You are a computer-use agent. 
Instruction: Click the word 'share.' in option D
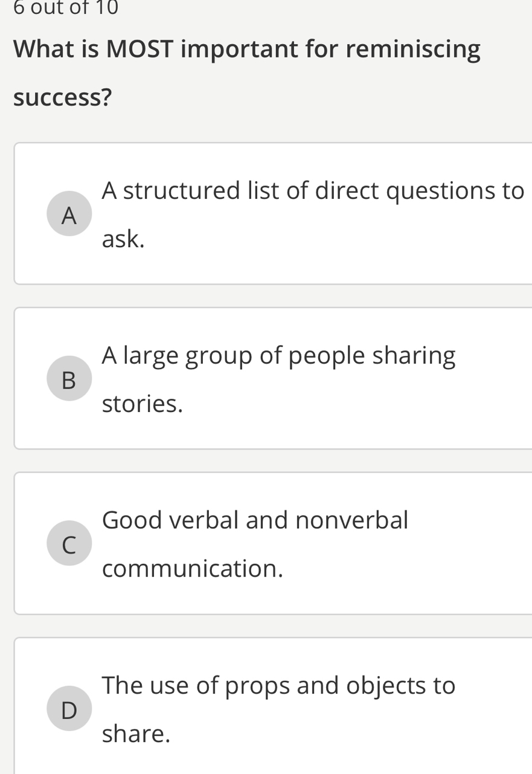[x=136, y=734]
